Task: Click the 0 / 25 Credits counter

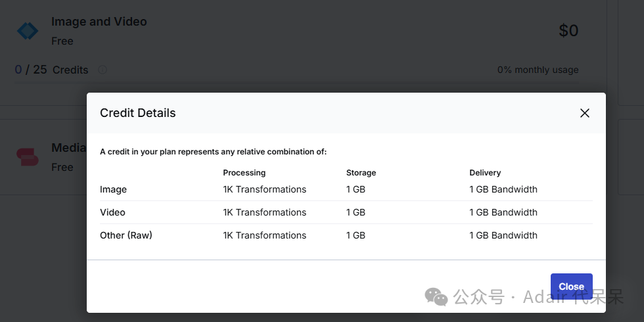Action: tap(51, 70)
